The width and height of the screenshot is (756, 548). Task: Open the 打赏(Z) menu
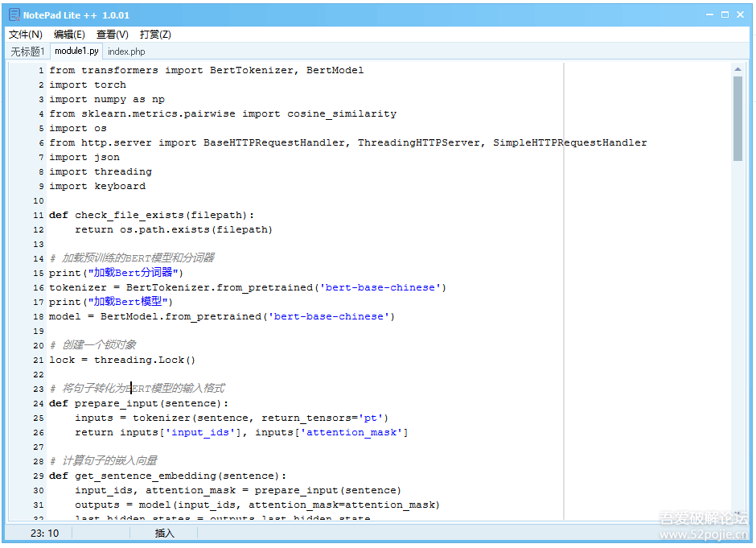pos(155,35)
